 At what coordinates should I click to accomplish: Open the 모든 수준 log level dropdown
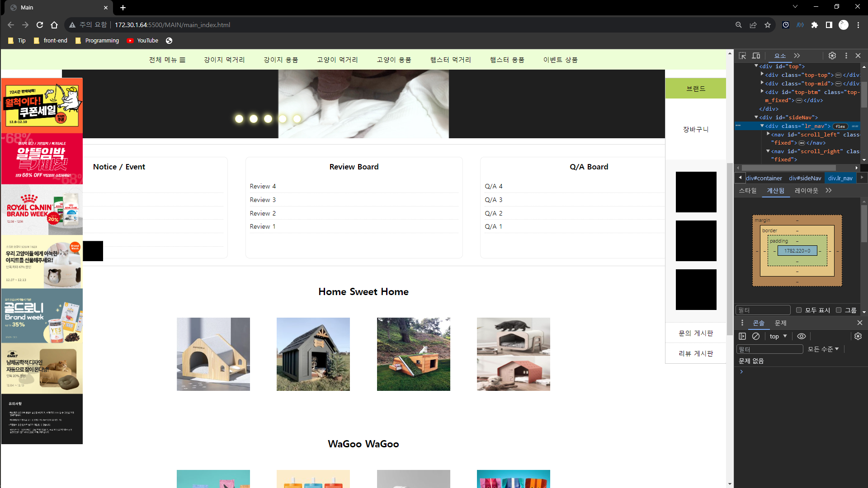(x=823, y=349)
